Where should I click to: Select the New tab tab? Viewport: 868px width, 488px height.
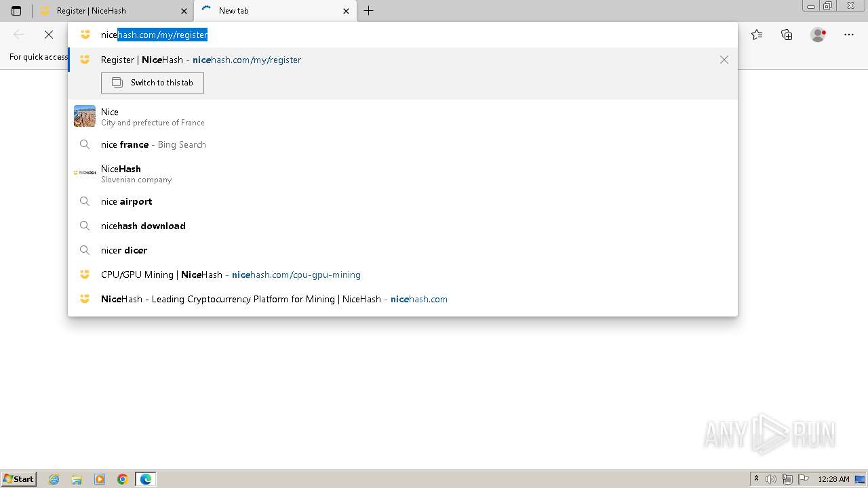[x=275, y=11]
